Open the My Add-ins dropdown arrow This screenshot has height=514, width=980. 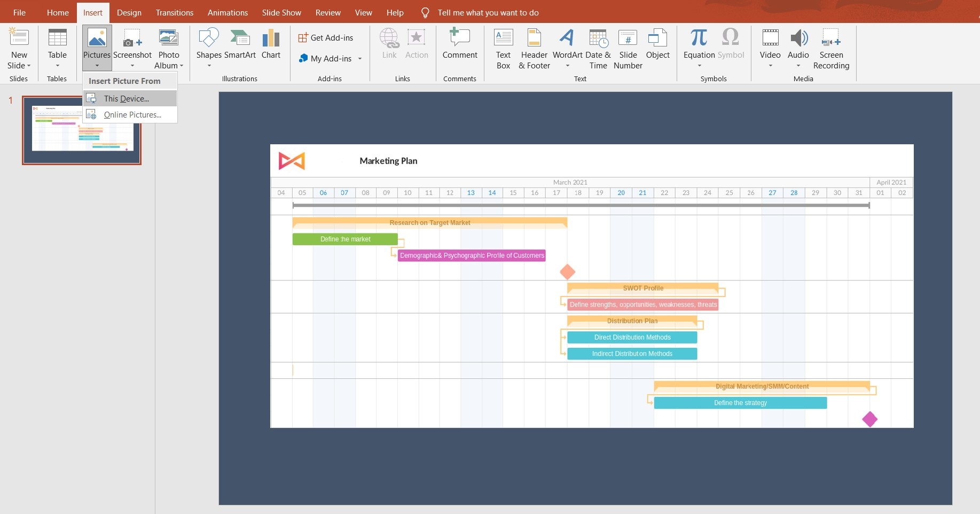coord(360,59)
